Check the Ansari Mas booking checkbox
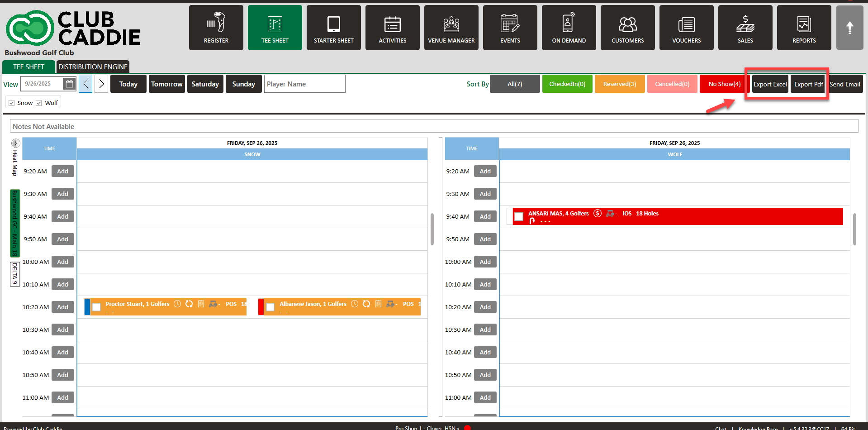This screenshot has height=430, width=868. click(x=519, y=217)
